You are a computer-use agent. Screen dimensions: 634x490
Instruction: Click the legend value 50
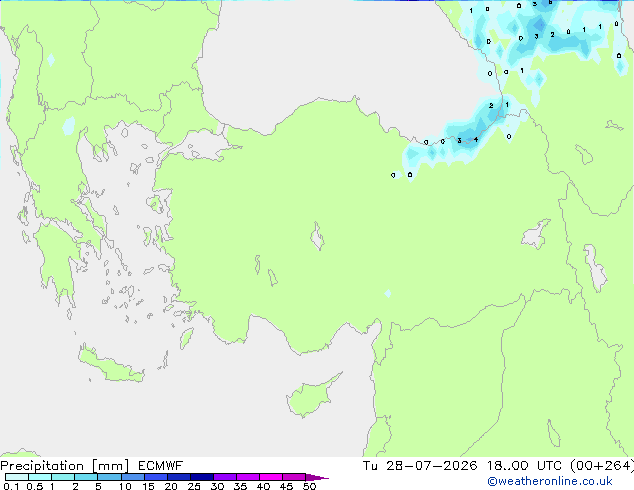tap(309, 486)
